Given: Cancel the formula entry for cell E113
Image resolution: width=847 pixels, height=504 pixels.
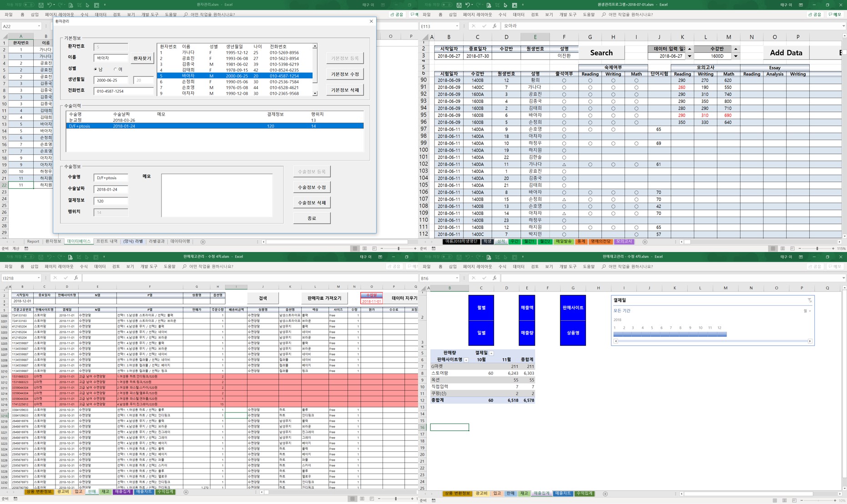Looking at the screenshot, I should point(474,26).
